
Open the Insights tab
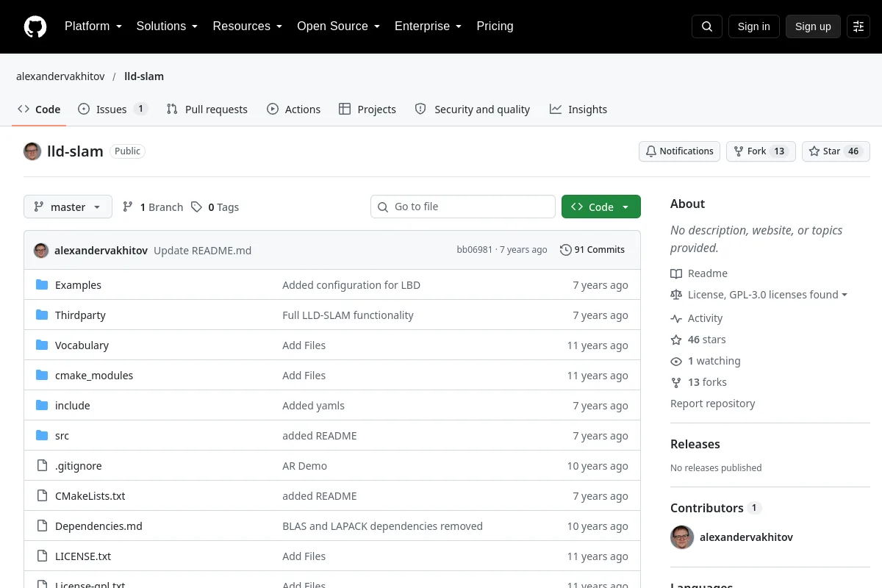(x=578, y=110)
